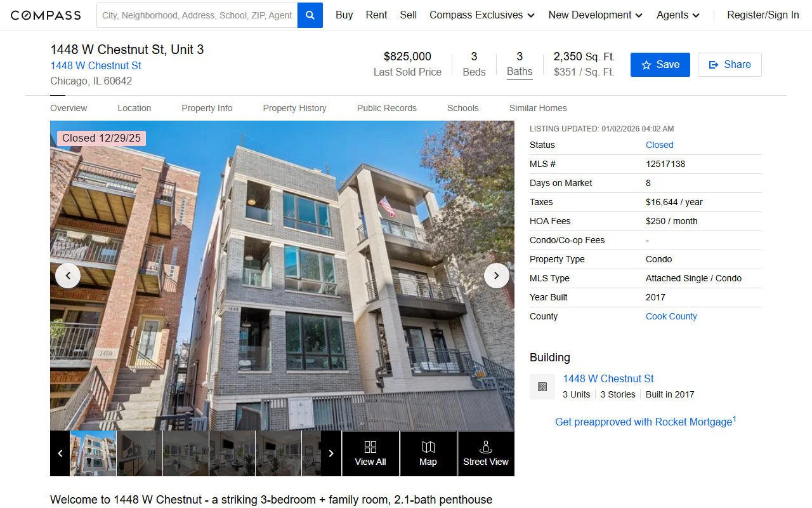Click the HOA Fees value $250 / month

pyautogui.click(x=672, y=221)
